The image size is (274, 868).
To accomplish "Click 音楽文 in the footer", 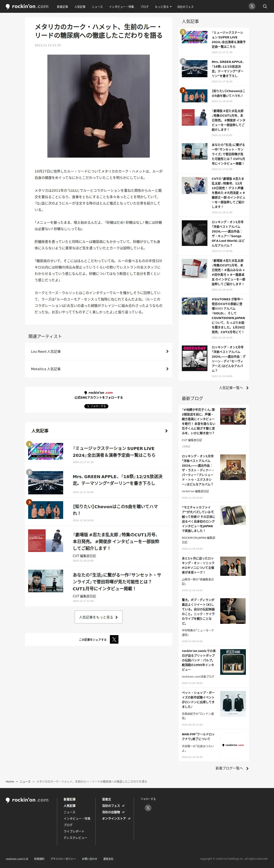I will pyautogui.click(x=106, y=799).
